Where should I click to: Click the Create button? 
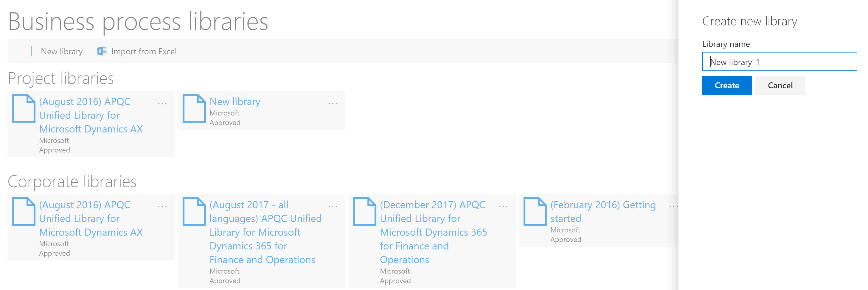(726, 85)
